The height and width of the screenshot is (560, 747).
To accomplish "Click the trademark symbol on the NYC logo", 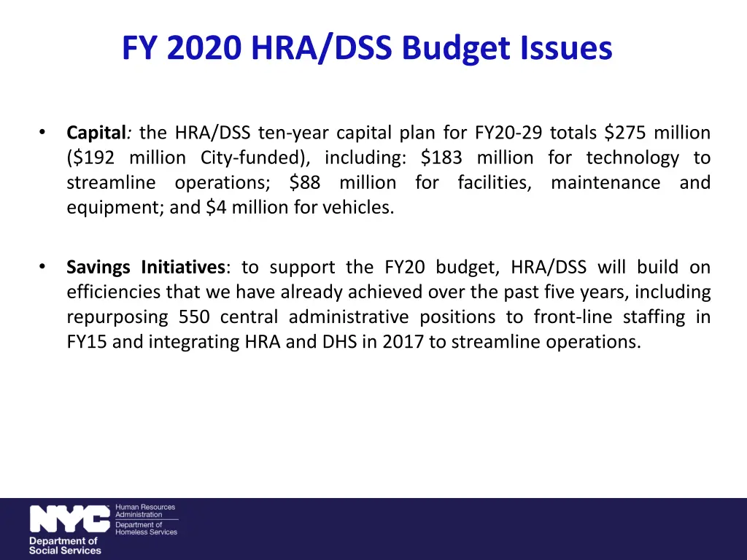I will 109,506.
